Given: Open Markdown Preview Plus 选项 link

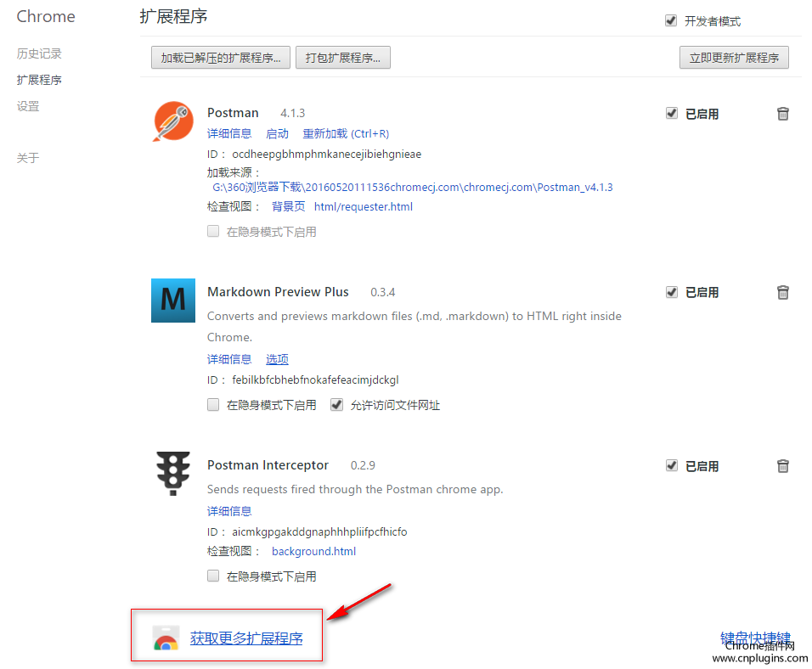Looking at the screenshot, I should click(277, 359).
